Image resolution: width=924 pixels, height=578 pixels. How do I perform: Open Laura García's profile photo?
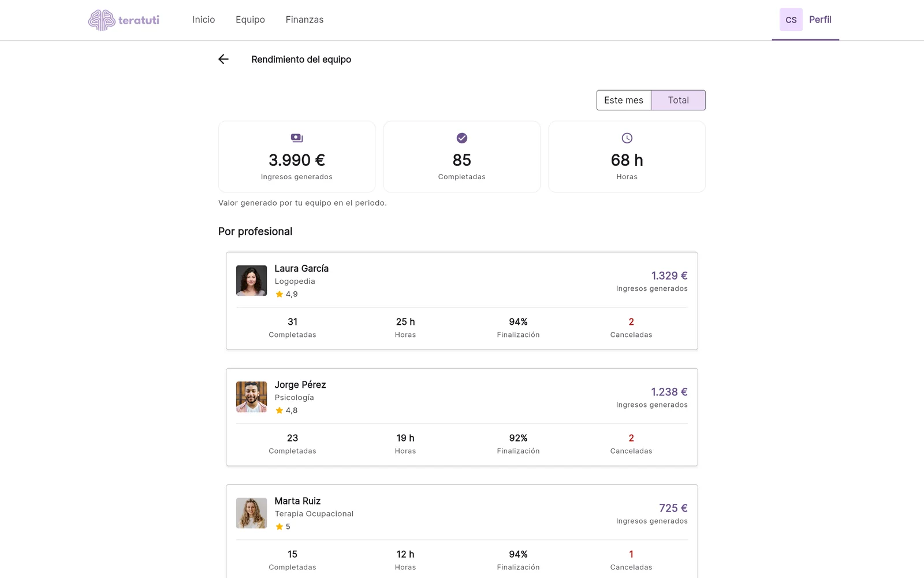[252, 281]
